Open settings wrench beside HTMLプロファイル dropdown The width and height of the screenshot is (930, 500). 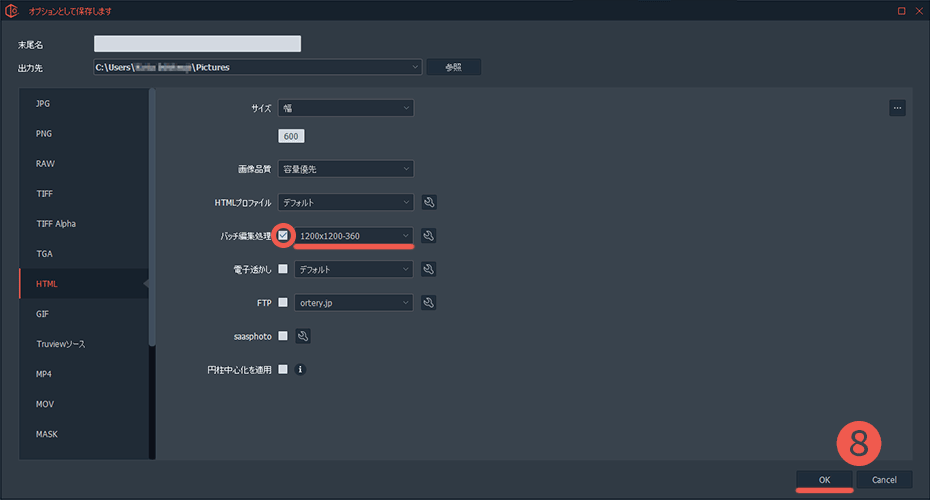click(429, 202)
